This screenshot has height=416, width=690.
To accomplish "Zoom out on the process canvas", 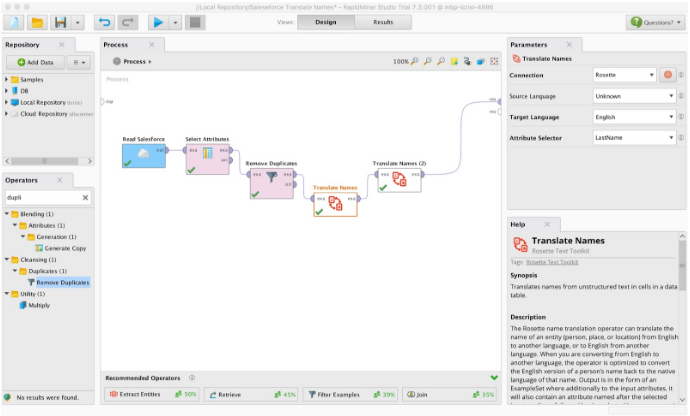I will coord(440,62).
